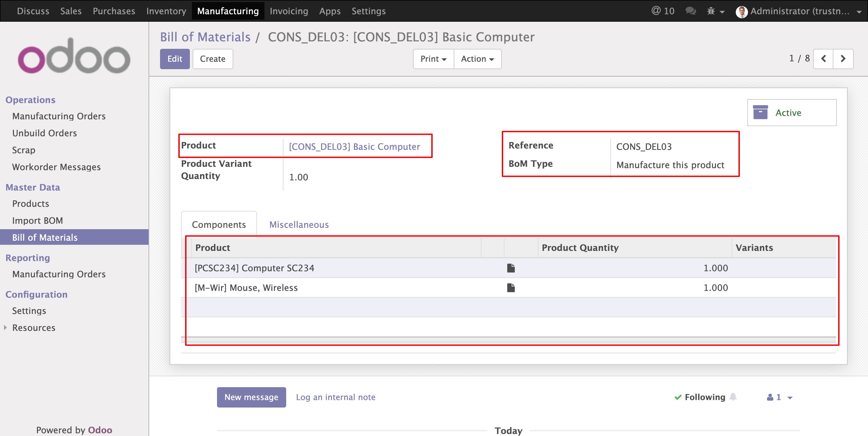The image size is (868, 436).
Task: Expand the Resources menu in sidebar
Action: click(34, 328)
